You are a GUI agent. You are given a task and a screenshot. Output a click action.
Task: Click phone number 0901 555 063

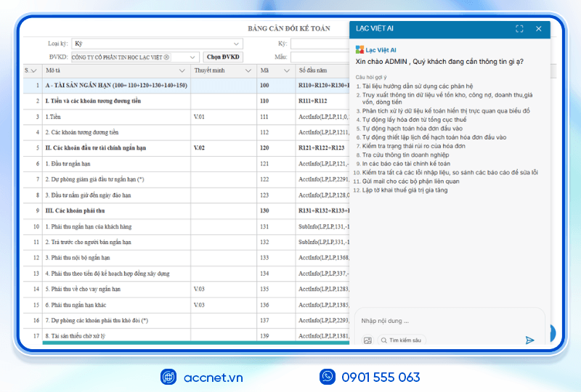click(381, 377)
